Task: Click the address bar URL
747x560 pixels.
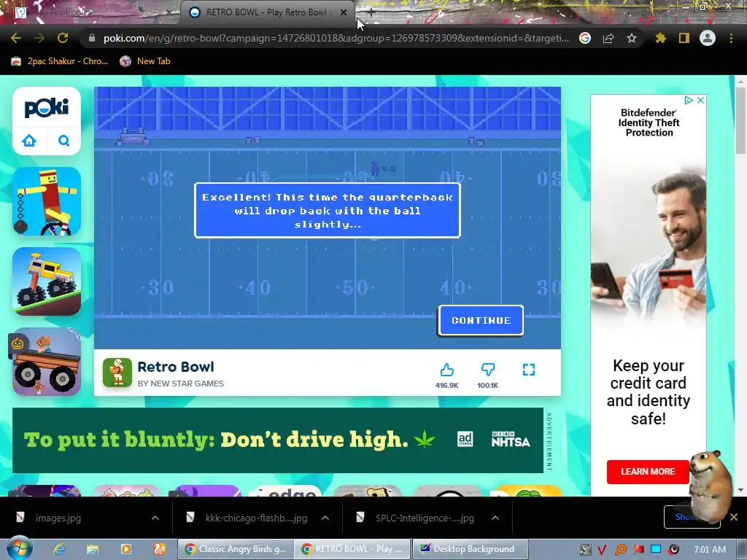Action: coord(336,38)
